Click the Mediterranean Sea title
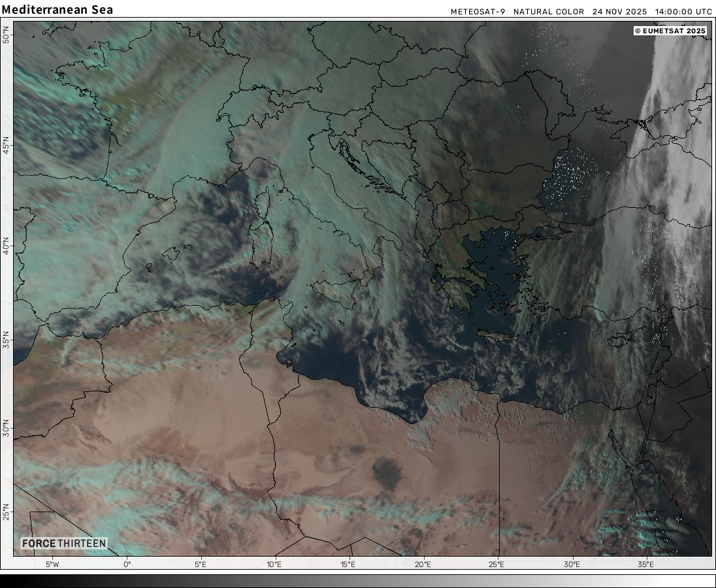716x588 pixels. [57, 10]
